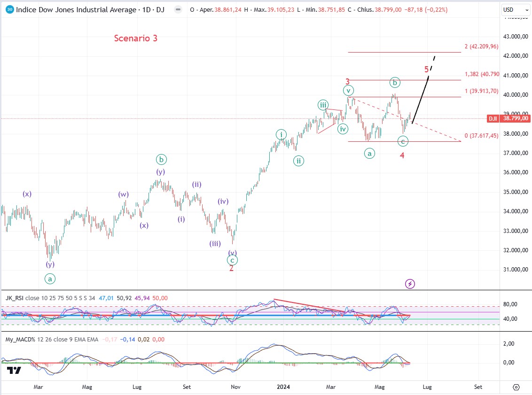The width and height of the screenshot is (532, 395).
Task: Click the Dow Jones symbol logo badge
Action: pos(9,9)
